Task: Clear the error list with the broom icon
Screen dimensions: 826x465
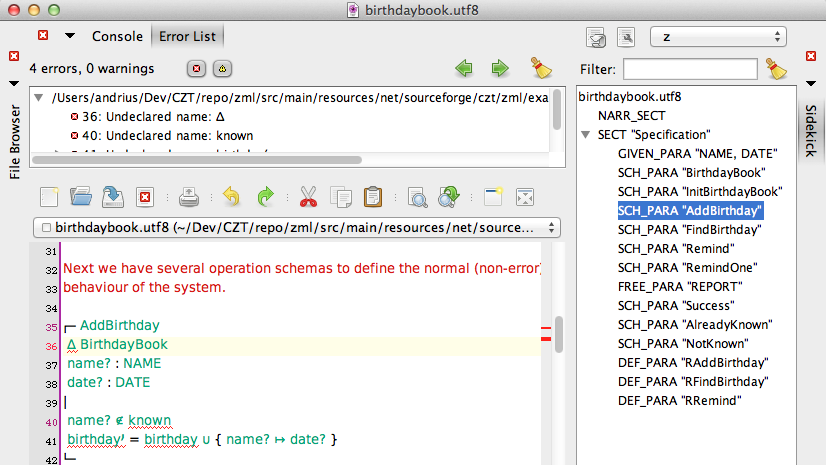Action: pyautogui.click(x=541, y=69)
